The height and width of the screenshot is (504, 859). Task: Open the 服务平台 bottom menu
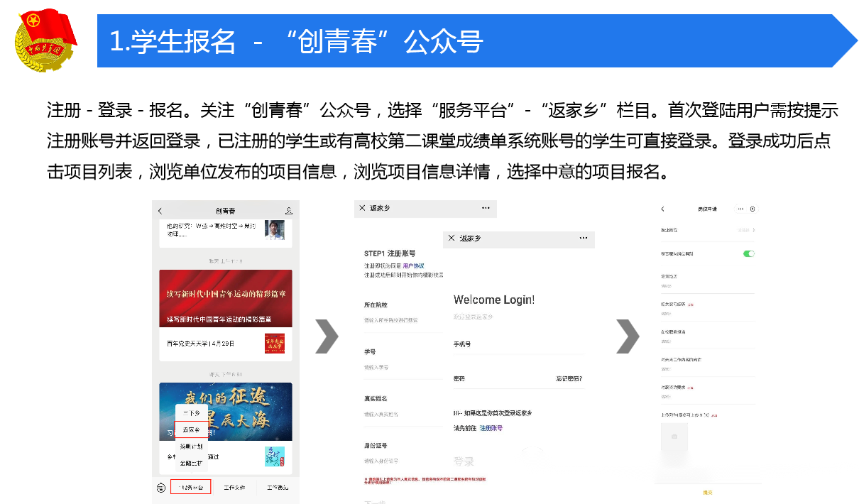[191, 487]
